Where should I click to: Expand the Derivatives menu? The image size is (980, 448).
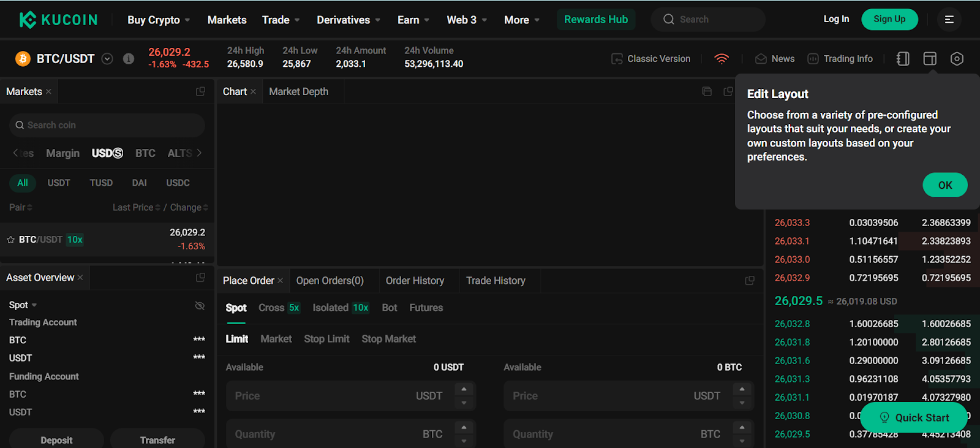tap(349, 20)
